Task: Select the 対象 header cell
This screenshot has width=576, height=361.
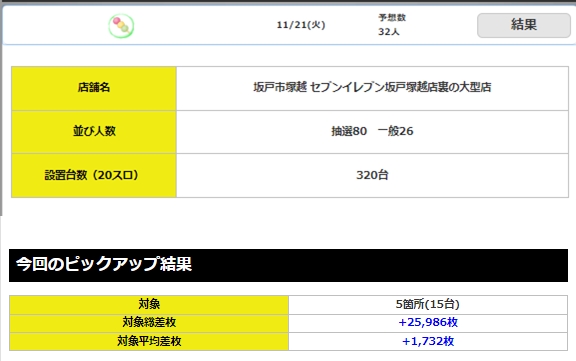Action: click(149, 304)
